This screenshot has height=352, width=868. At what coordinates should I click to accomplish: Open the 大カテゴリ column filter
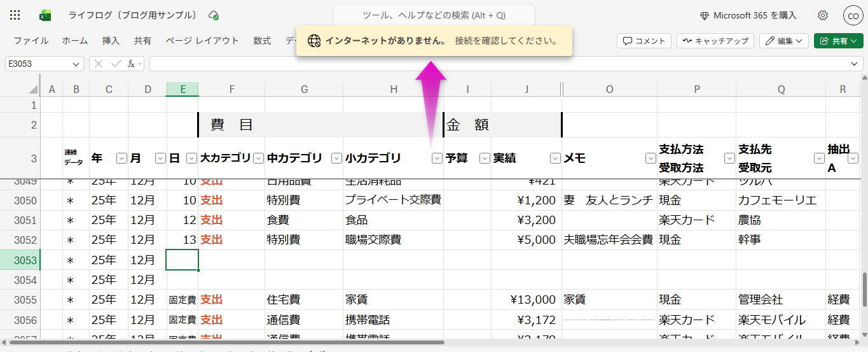pos(258,158)
